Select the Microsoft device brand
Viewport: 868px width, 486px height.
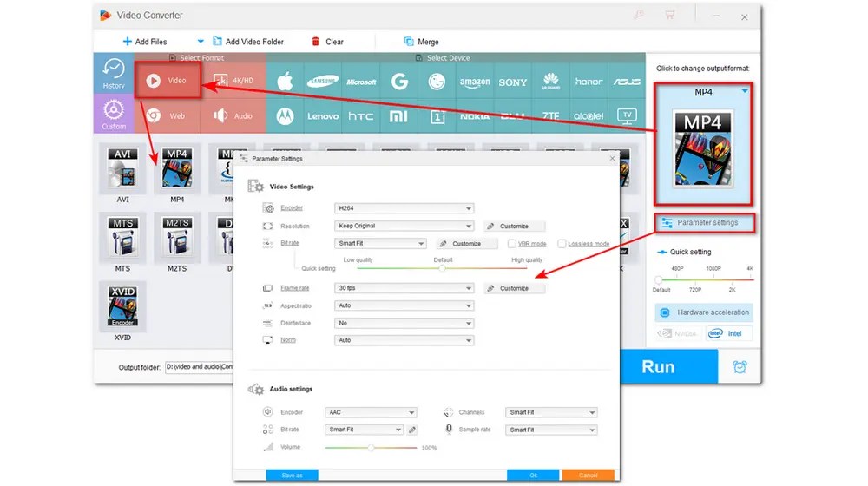361,82
